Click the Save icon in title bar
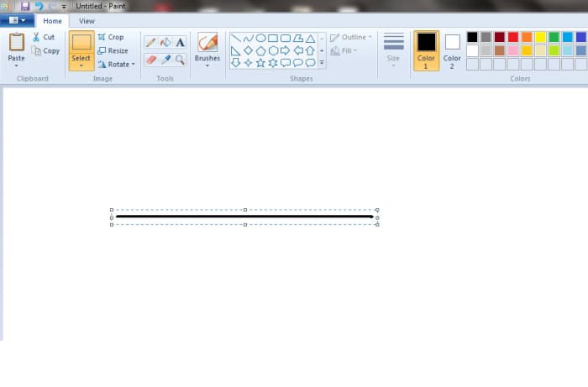 point(25,6)
